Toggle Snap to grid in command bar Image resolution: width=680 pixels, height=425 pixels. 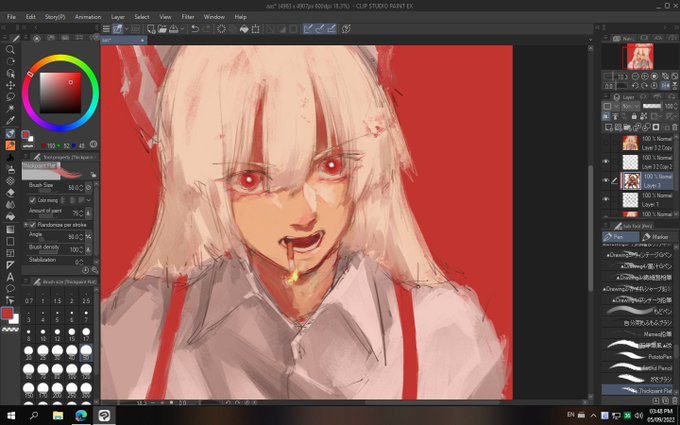pyautogui.click(x=331, y=29)
